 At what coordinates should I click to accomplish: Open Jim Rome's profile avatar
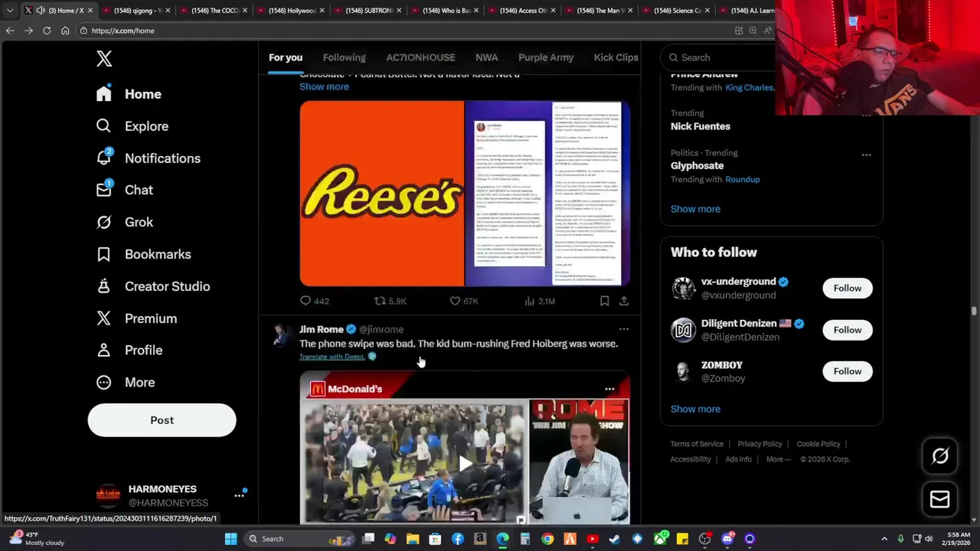[x=282, y=336]
